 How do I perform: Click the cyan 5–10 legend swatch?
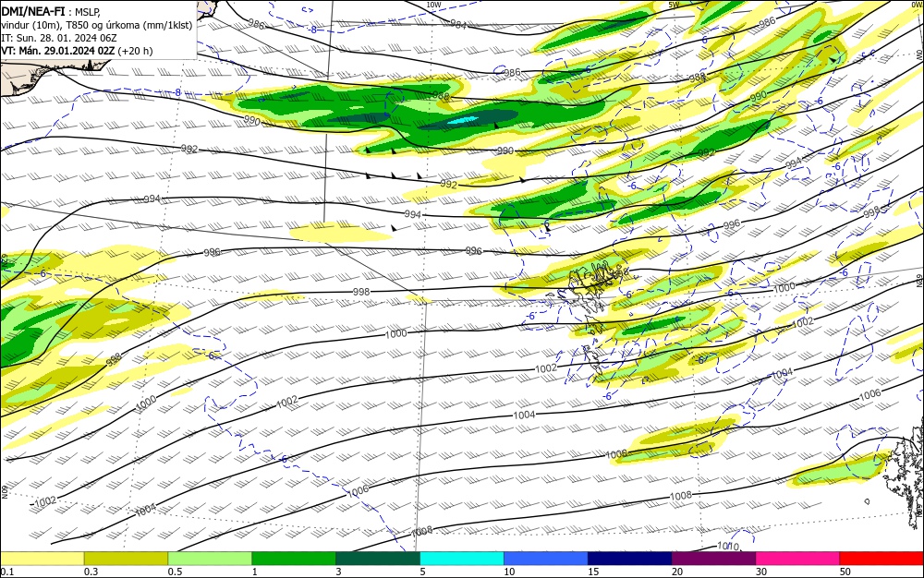(462, 559)
